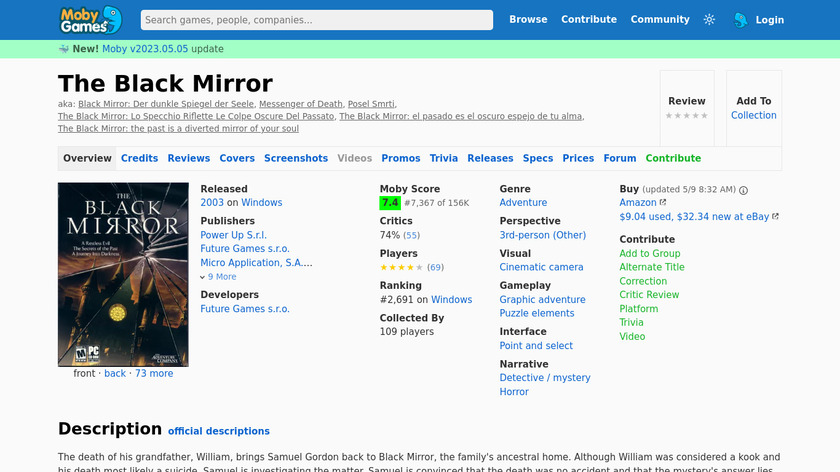Open the Releases tab
The width and height of the screenshot is (840, 472).
[x=490, y=159]
